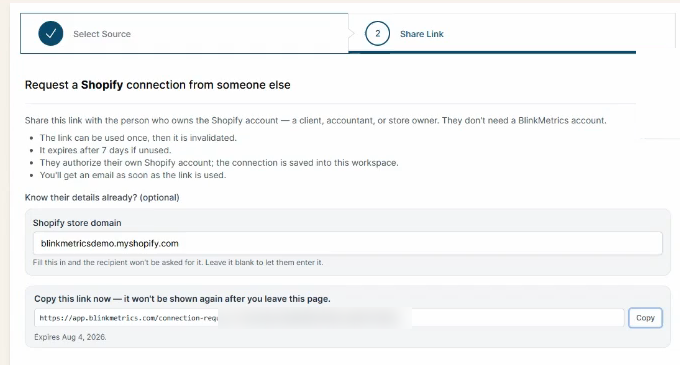Click bullet "It expires after 7 days if unused."

click(x=105, y=150)
